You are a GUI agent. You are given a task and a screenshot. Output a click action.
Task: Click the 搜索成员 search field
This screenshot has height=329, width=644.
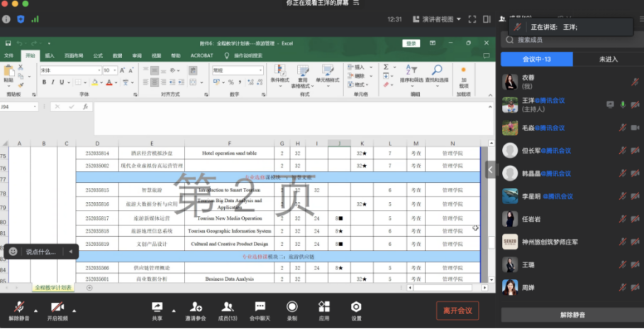[572, 40]
